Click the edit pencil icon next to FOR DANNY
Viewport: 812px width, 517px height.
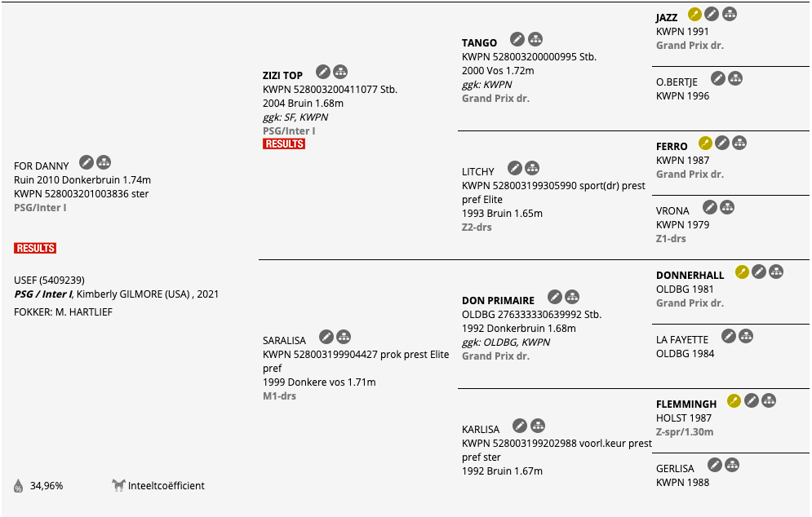tap(87, 162)
